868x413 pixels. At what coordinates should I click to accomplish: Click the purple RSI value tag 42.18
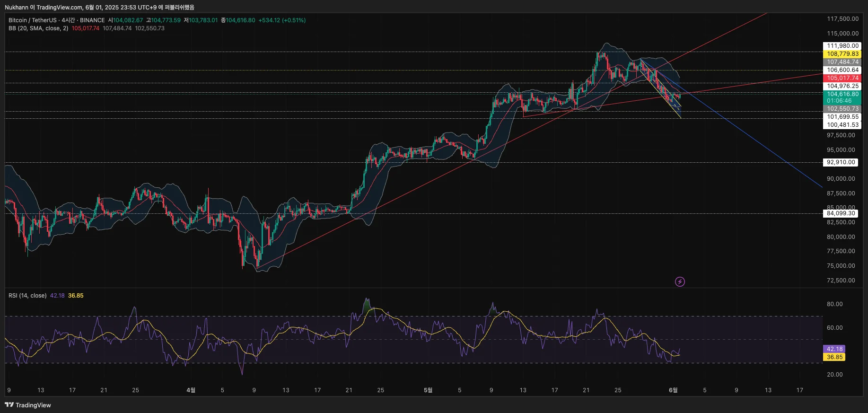[x=834, y=349]
